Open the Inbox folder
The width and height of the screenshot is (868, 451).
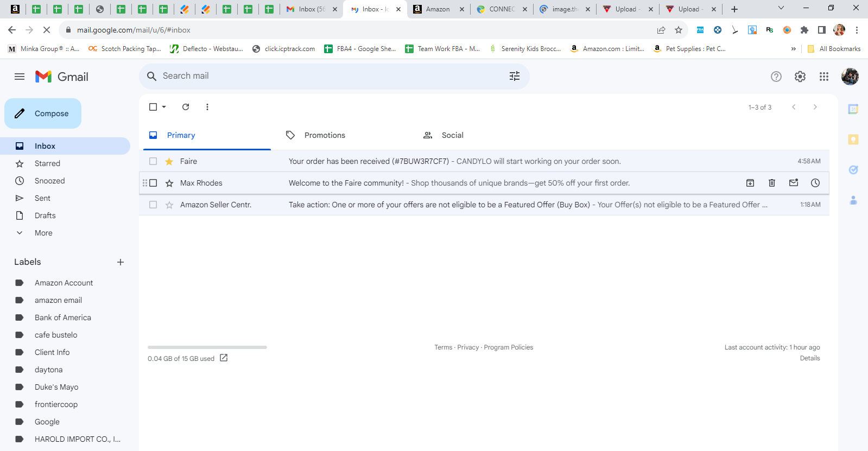tap(65, 146)
